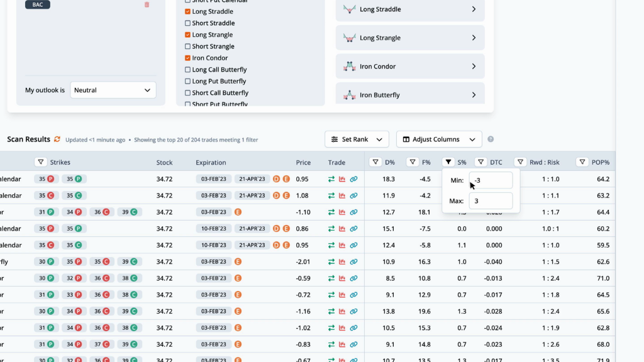Click price value -2.01
644x362 pixels.
coord(303,261)
